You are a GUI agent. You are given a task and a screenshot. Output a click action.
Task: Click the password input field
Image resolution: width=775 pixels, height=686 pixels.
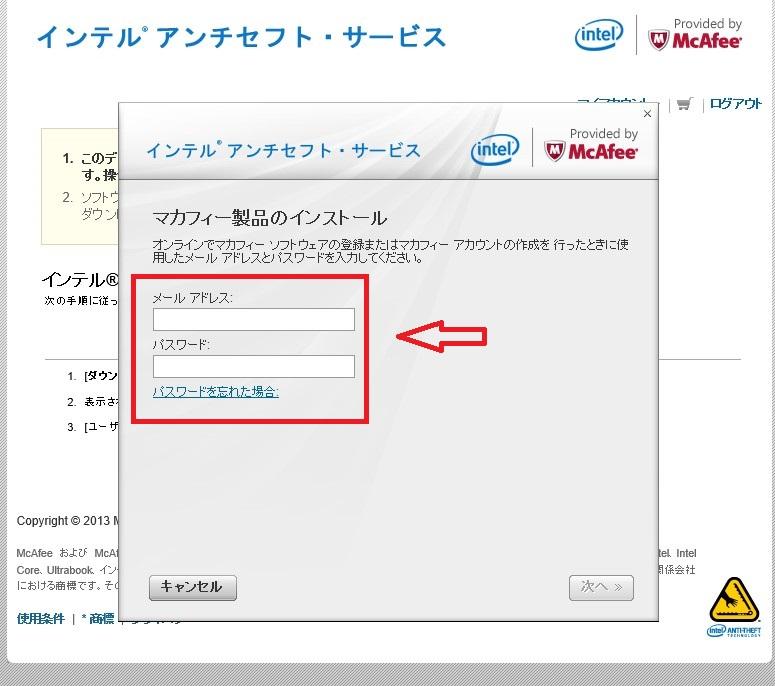254,366
